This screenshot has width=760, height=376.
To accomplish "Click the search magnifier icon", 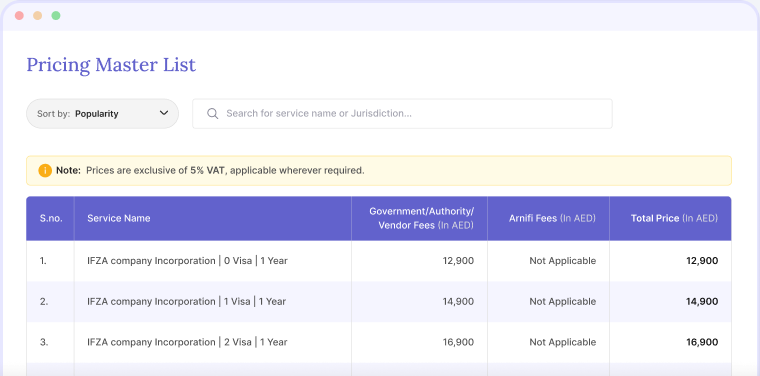I will (x=212, y=113).
